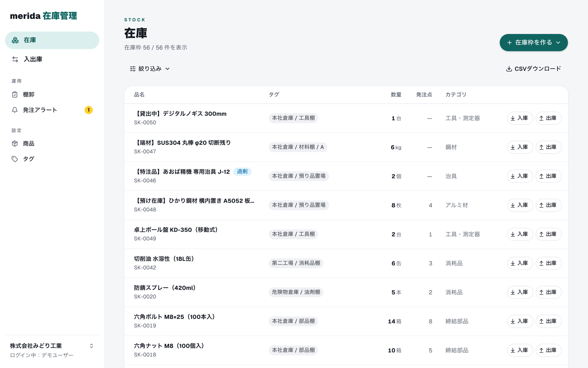Go to 入出庫 in the sidebar
The height and width of the screenshot is (368, 588).
[x=52, y=59]
